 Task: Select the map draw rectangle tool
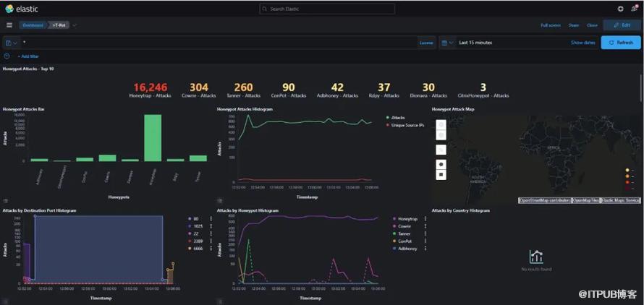coord(441,174)
